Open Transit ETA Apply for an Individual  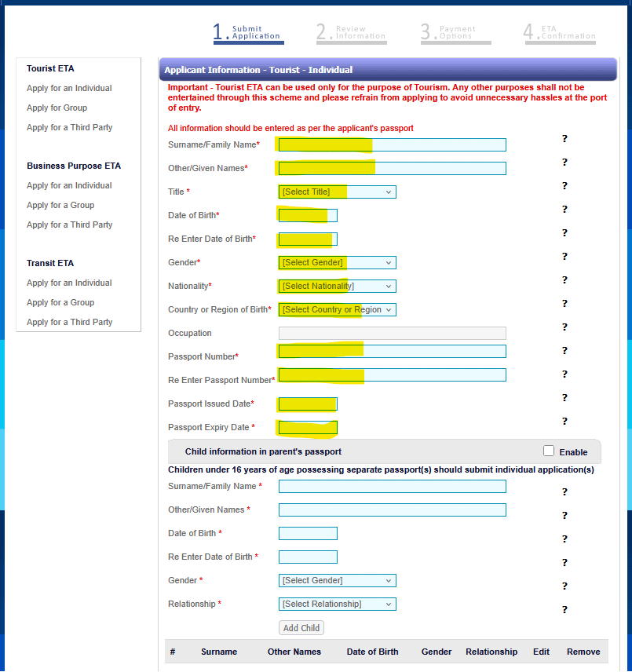click(x=69, y=283)
